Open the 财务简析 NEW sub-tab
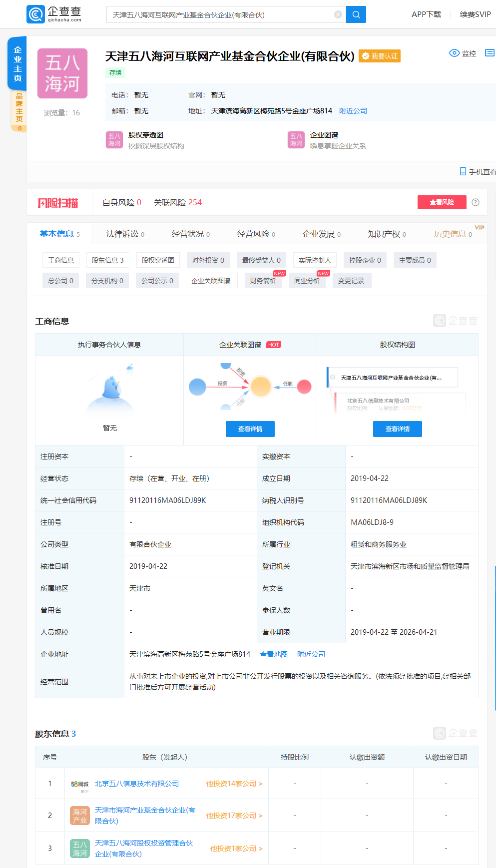 [x=263, y=281]
